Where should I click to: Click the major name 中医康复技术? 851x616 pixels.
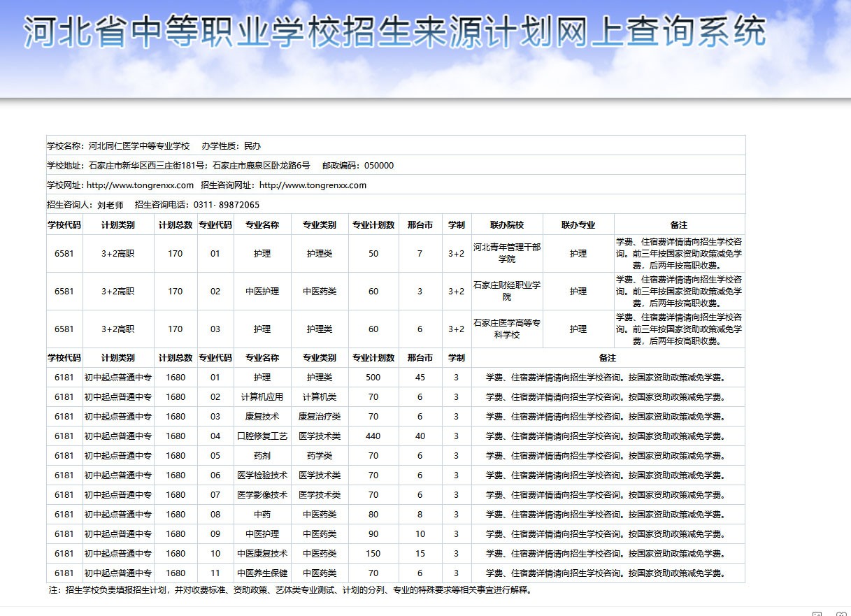tap(262, 554)
